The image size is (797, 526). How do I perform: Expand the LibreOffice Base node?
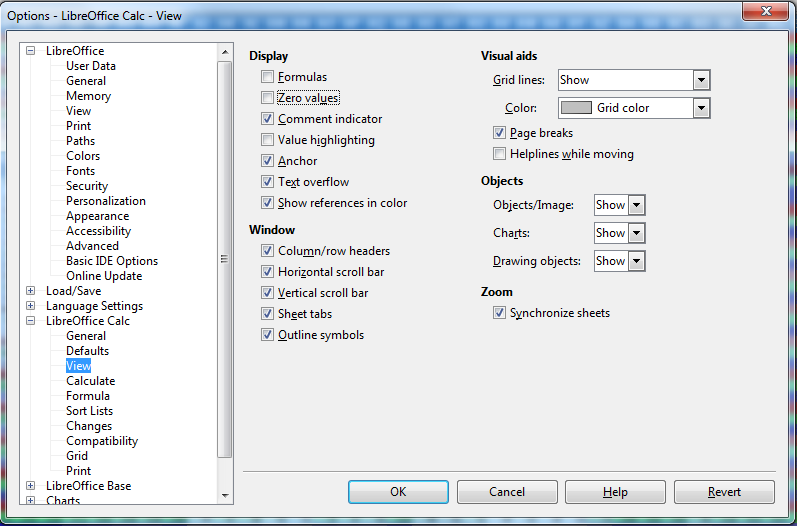(30, 486)
